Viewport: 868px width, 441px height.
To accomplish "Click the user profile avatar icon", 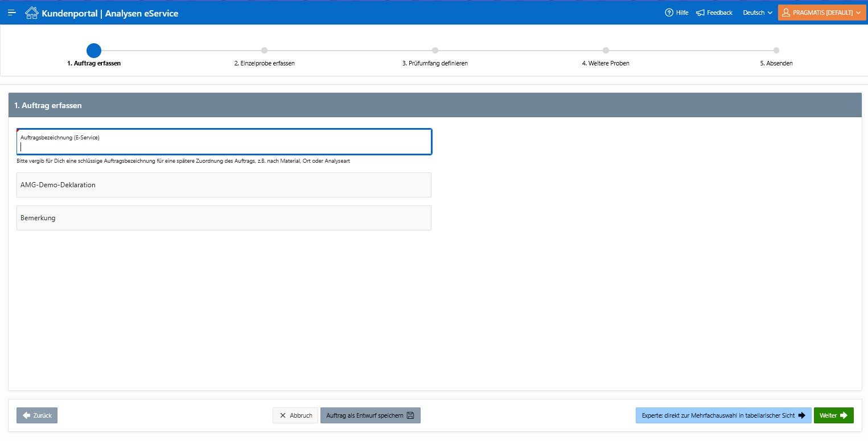I will click(786, 13).
